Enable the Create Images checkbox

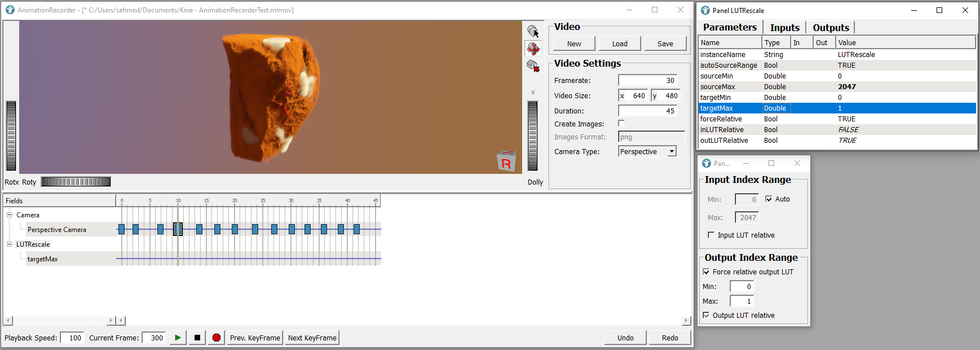621,123
